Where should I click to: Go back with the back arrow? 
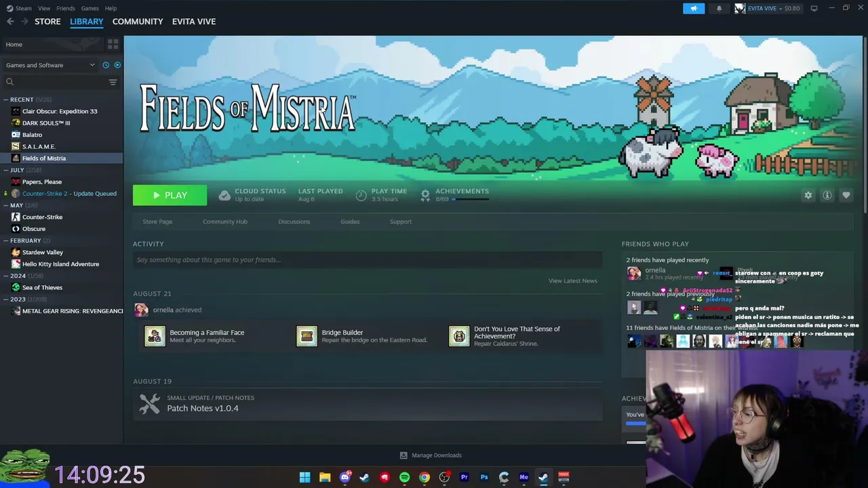[x=10, y=22]
